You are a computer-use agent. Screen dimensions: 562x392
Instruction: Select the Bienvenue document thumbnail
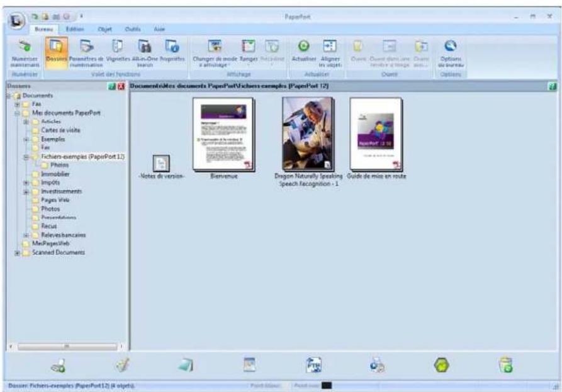click(x=223, y=135)
